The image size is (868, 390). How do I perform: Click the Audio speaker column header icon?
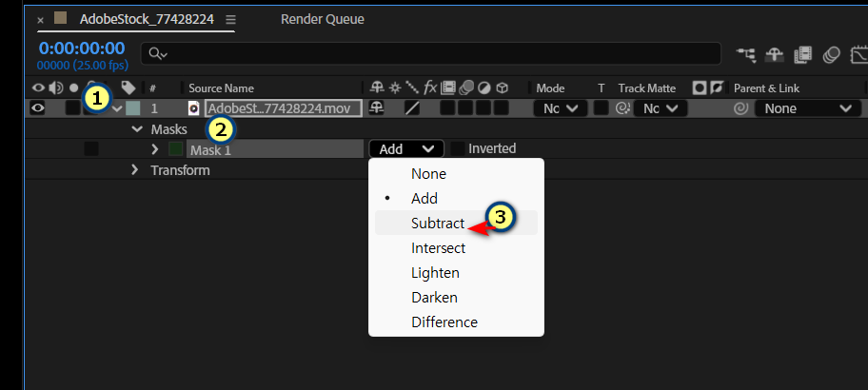pos(55,88)
